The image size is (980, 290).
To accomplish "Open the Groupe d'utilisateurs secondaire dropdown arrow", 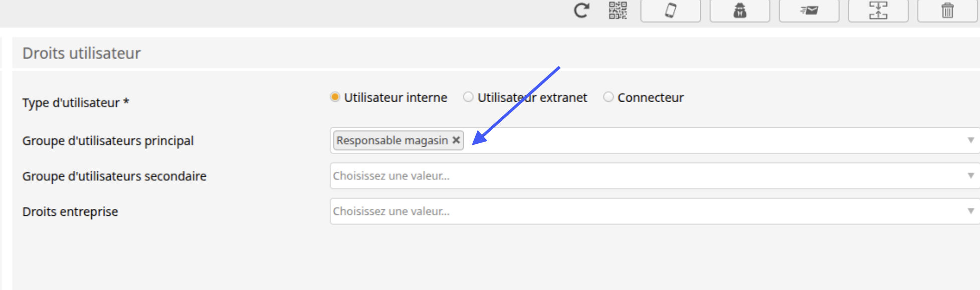I will tap(971, 176).
